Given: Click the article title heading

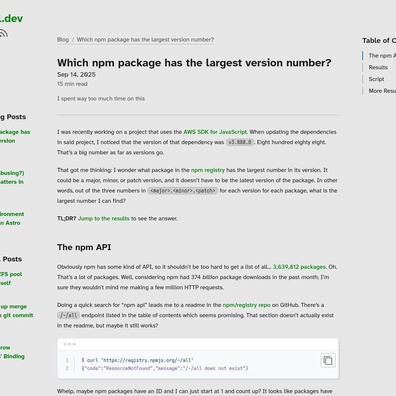Looking at the screenshot, I should (x=194, y=63).
